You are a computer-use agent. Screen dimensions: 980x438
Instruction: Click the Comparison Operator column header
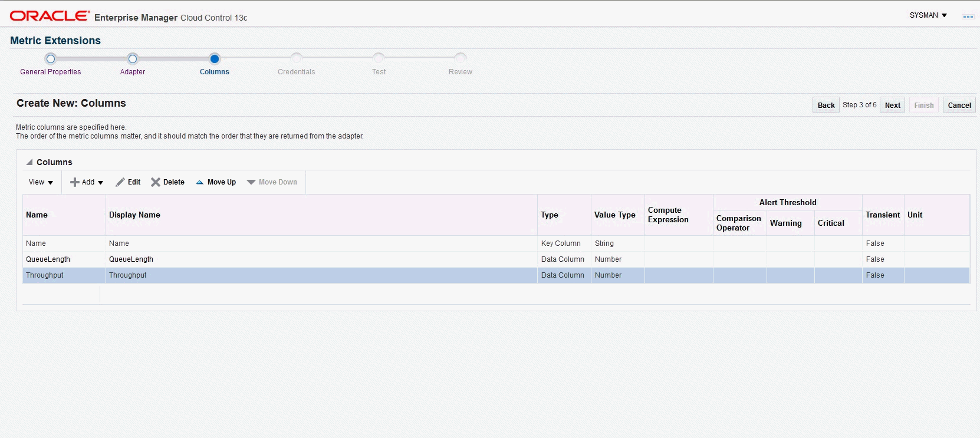740,223
